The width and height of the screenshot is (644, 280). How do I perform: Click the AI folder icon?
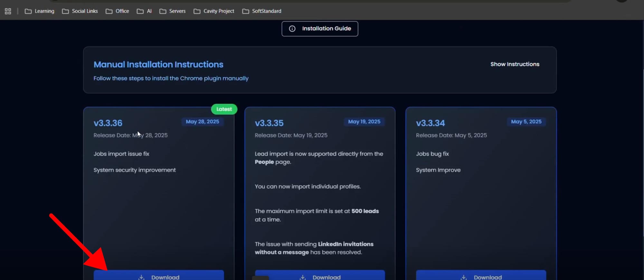(140, 11)
